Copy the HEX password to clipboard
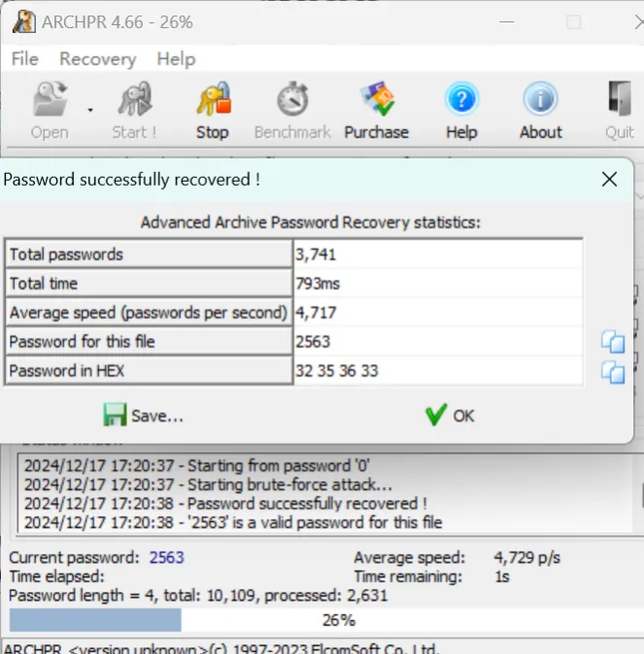This screenshot has height=654, width=644. [x=612, y=371]
